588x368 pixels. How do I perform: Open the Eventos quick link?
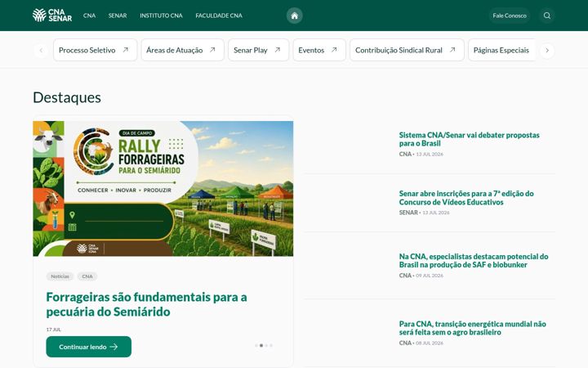[x=319, y=50]
